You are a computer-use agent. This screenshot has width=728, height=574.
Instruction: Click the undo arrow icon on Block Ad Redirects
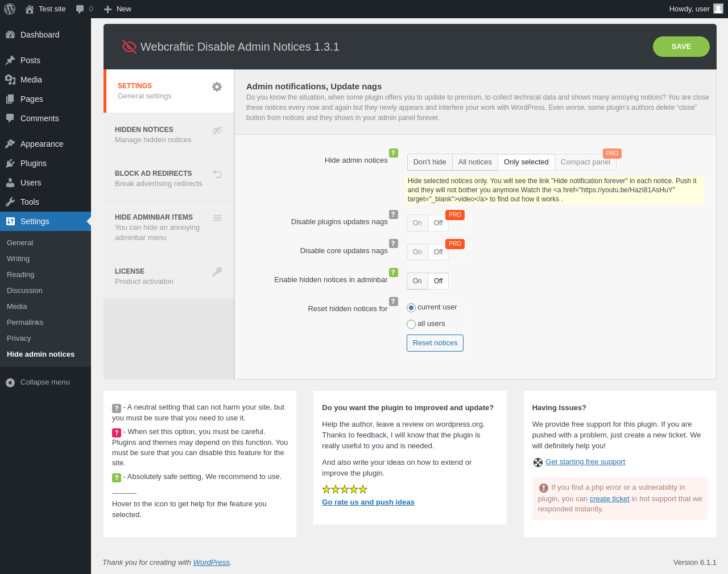point(217,174)
